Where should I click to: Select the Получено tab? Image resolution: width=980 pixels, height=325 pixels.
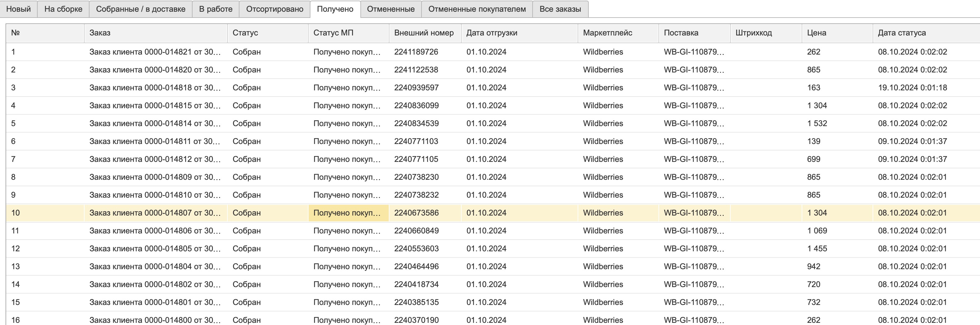(335, 9)
